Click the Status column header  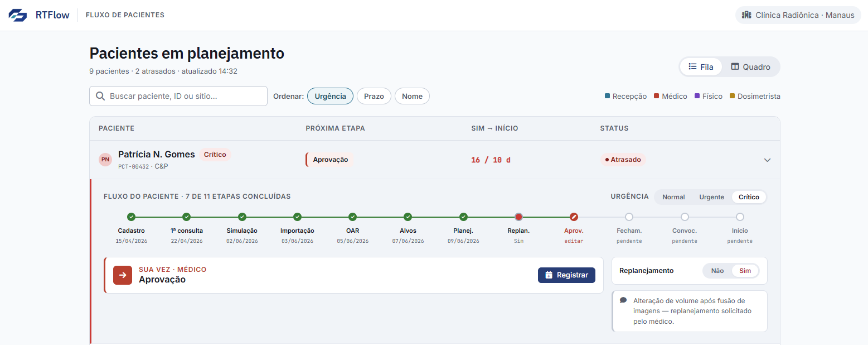coord(614,128)
